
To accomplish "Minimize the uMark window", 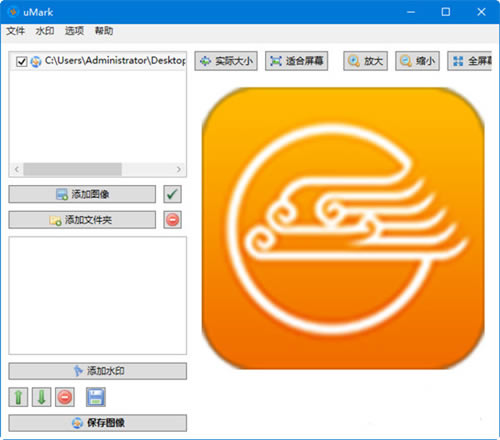I will point(411,12).
